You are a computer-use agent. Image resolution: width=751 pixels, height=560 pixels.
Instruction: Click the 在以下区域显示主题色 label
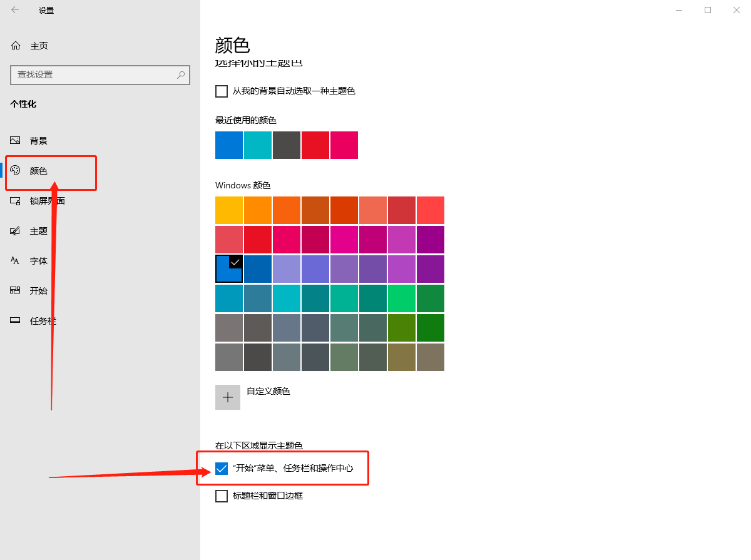pos(259,445)
